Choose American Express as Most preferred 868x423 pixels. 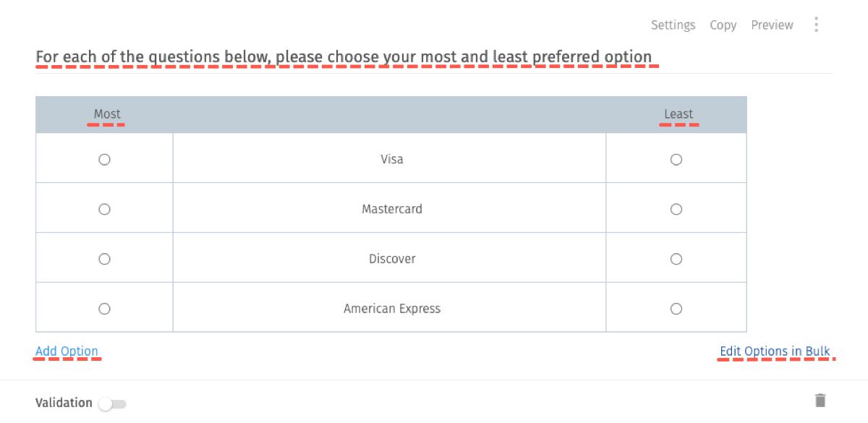[103, 308]
